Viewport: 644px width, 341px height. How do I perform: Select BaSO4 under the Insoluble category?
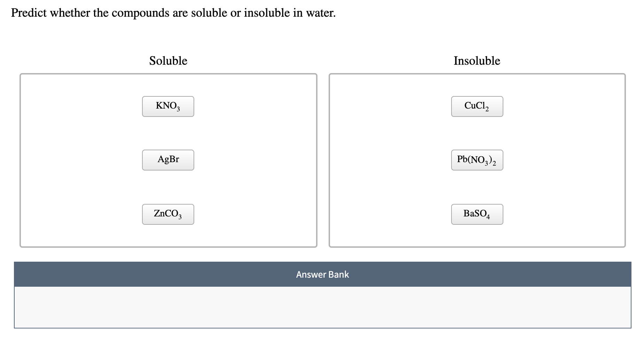pyautogui.click(x=477, y=214)
